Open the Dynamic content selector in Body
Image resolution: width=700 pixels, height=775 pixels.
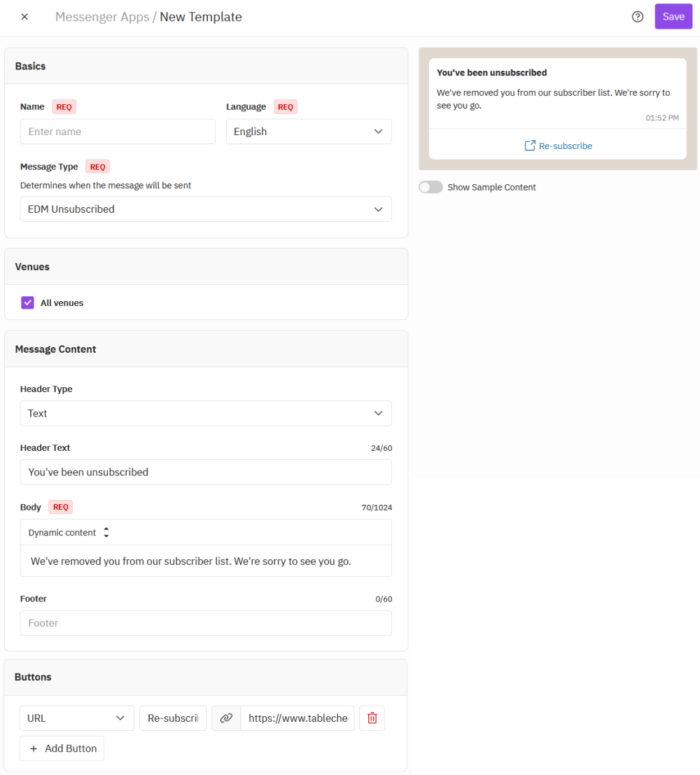coord(69,532)
